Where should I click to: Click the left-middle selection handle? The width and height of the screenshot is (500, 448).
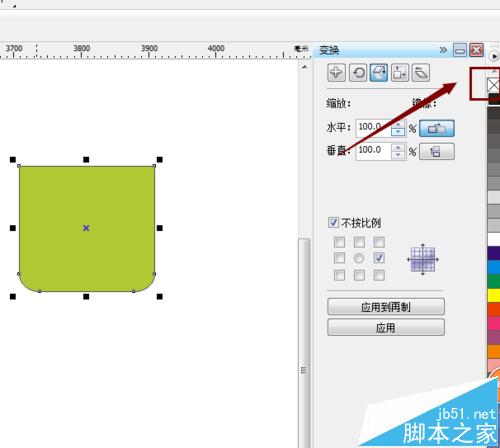[13, 228]
